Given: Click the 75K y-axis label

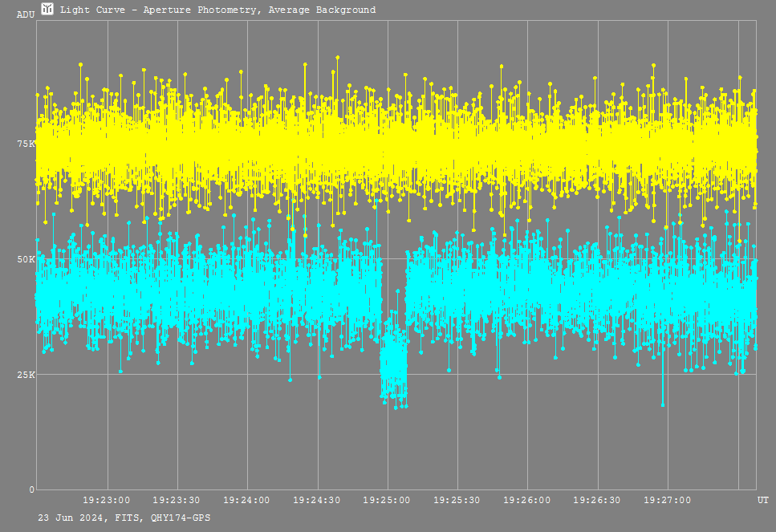Looking at the screenshot, I should [26, 144].
